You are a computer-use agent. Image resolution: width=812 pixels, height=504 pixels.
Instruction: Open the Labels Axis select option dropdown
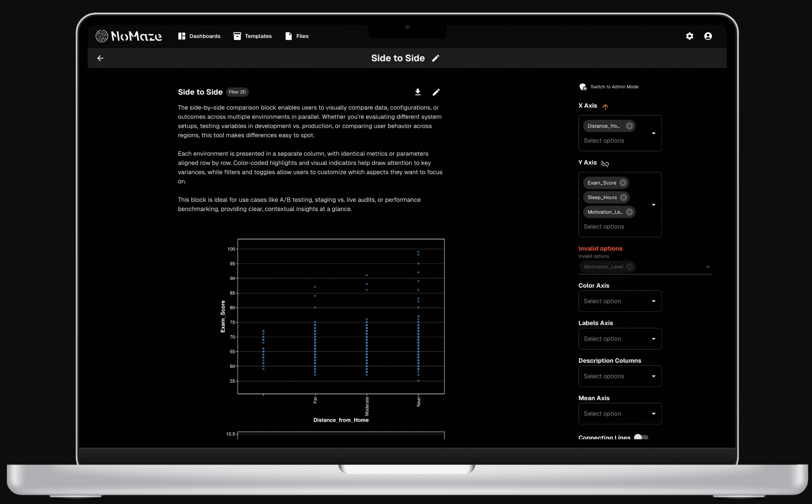coord(619,339)
